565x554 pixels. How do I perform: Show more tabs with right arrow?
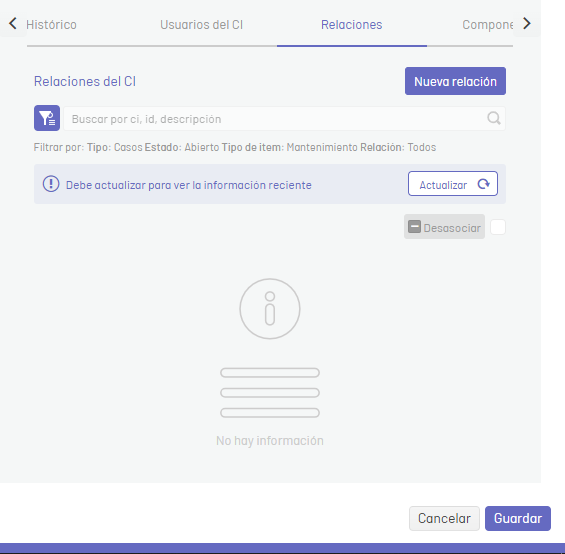[x=527, y=24]
